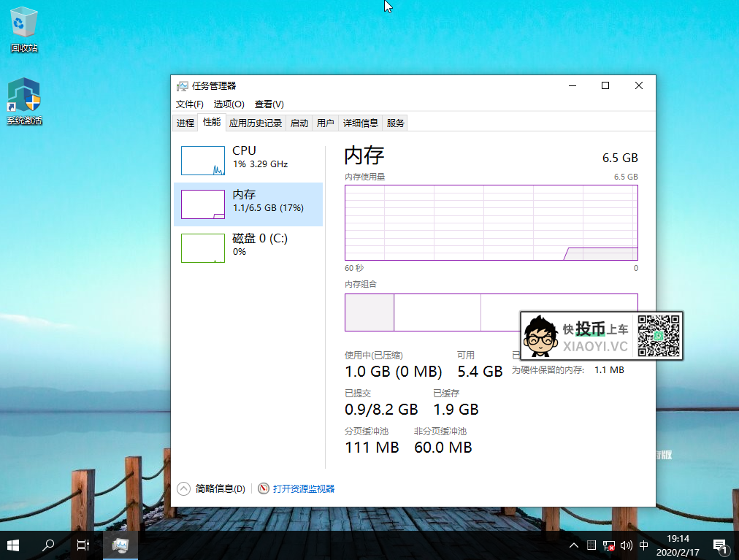Viewport: 739px width, 560px height.
Task: Show hidden system tray icons chevron
Action: point(574,545)
